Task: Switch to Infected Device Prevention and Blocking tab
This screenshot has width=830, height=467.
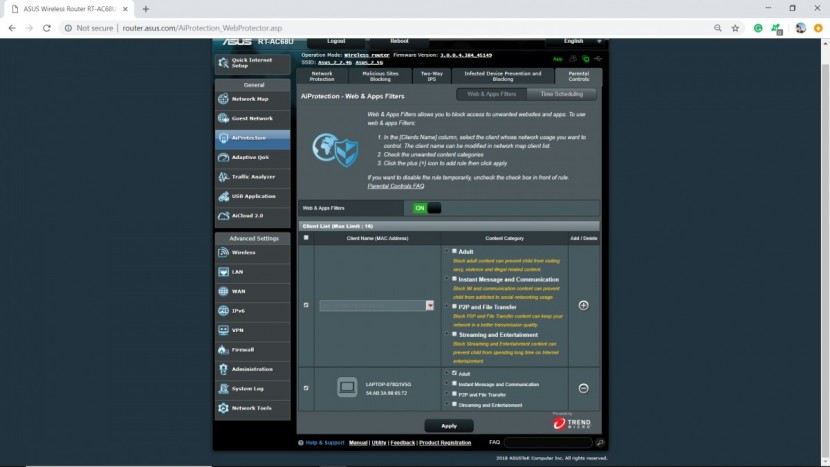Action: [503, 76]
